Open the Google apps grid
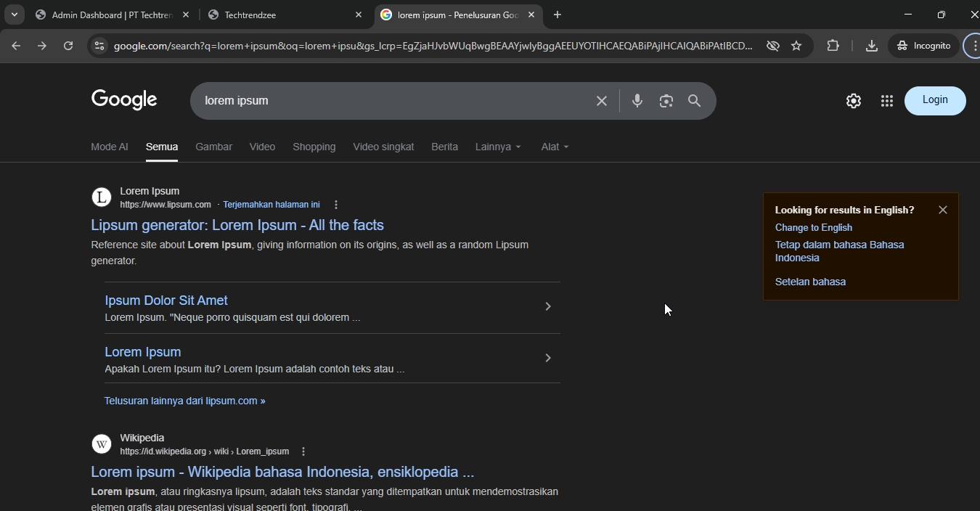The height and width of the screenshot is (511, 980). [886, 101]
